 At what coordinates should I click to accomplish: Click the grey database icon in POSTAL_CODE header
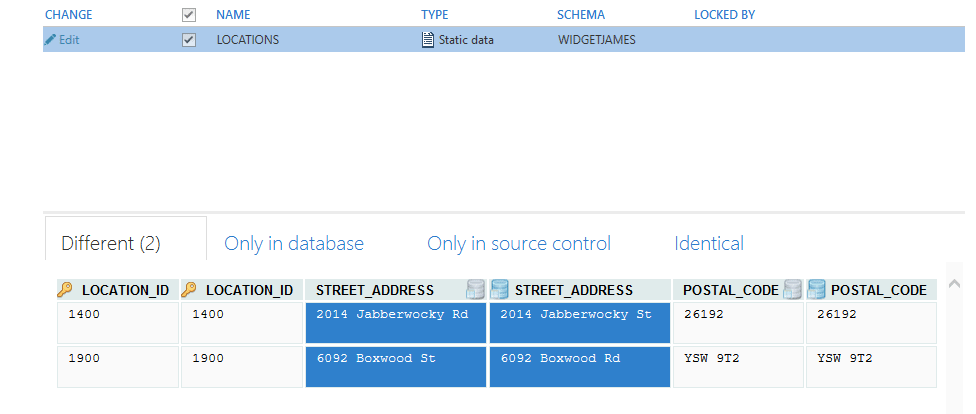(792, 289)
